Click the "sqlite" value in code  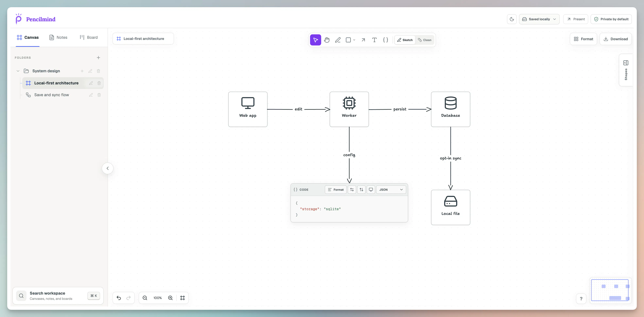coord(332,209)
